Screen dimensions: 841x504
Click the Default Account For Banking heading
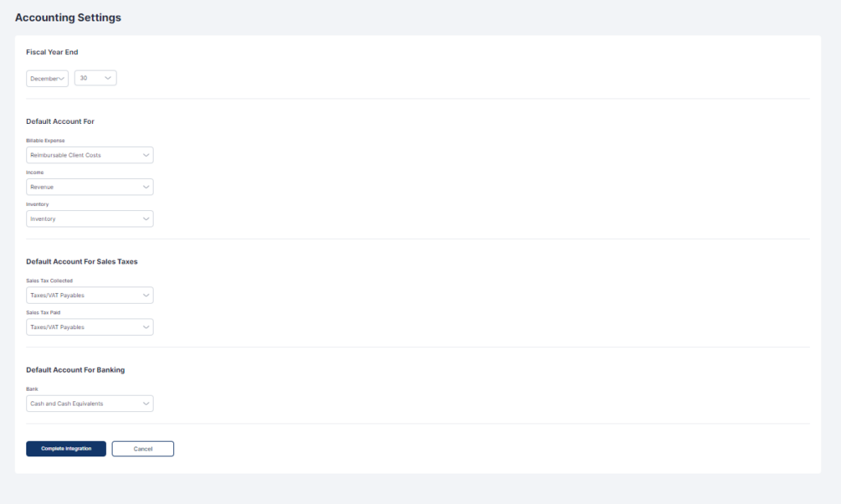click(x=76, y=370)
